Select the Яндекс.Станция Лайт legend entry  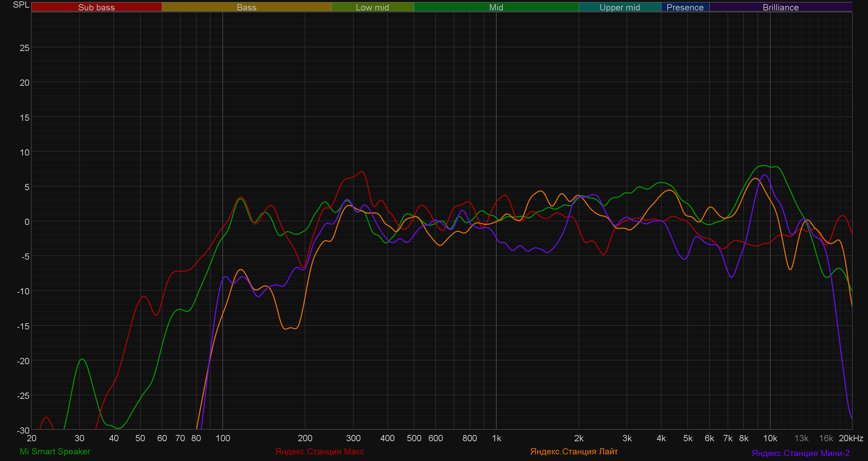[x=574, y=451]
